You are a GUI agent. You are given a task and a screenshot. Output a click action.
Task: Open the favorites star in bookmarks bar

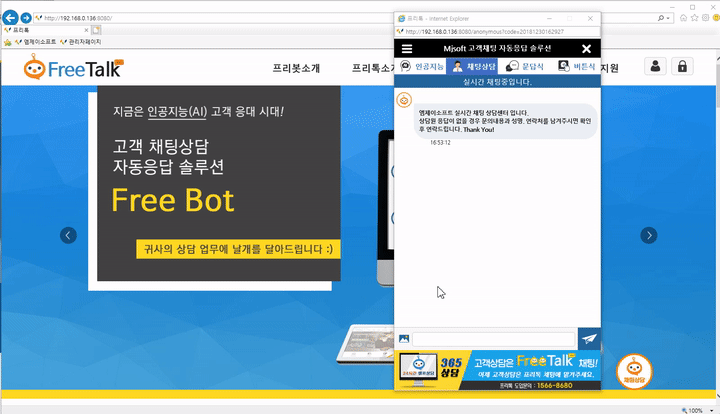(7, 42)
